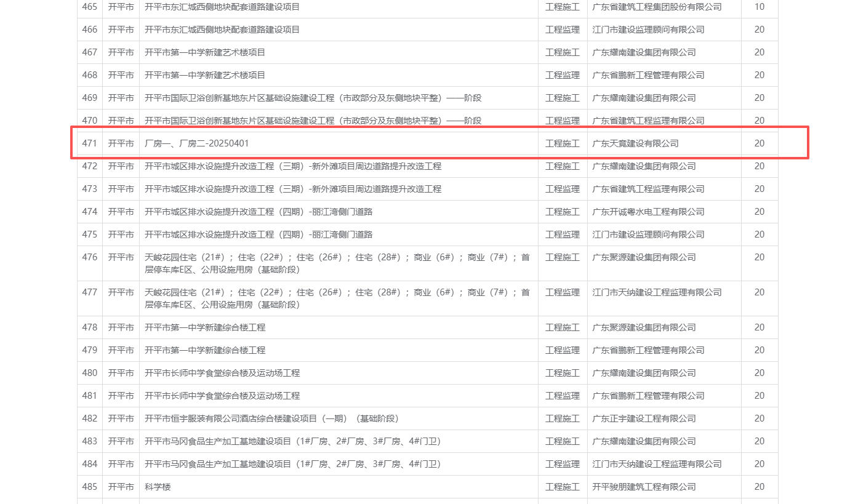The height and width of the screenshot is (504, 858).
Task: Click 工程监理 type cell in row 466
Action: 562,30
